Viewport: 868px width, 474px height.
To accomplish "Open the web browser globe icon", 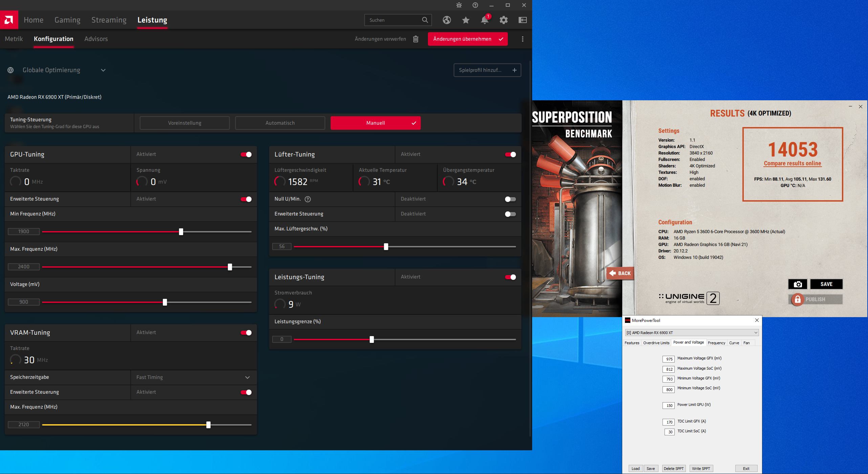I will tap(447, 20).
